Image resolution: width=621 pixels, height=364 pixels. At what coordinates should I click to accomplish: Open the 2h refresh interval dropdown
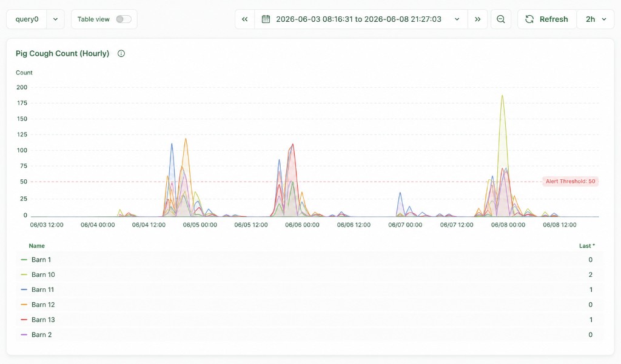pos(596,19)
